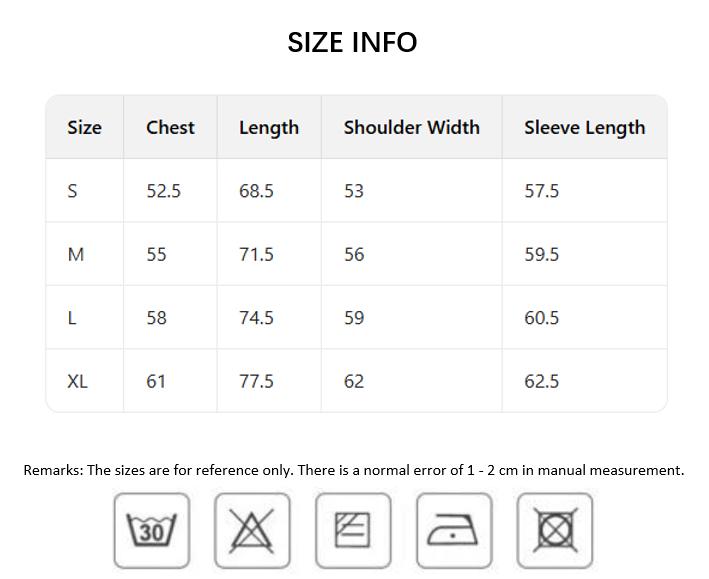
Task: Click the do not tumble dry icon
Action: (x=555, y=530)
